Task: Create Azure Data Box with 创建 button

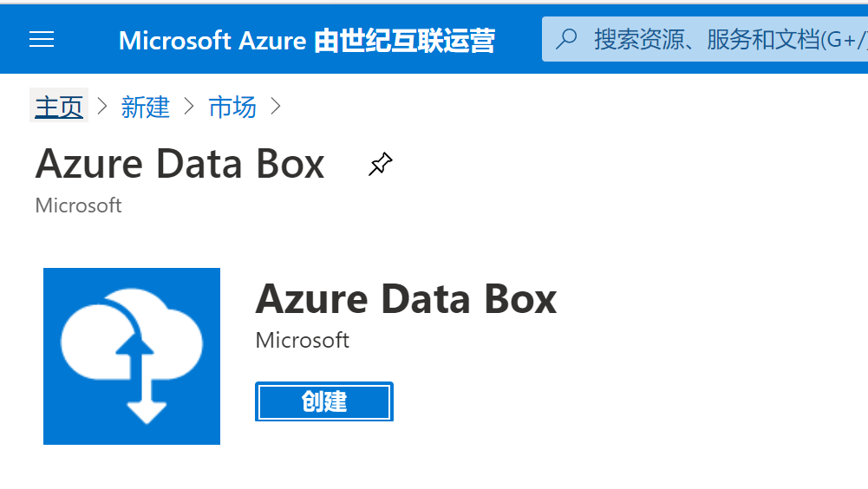Action: tap(324, 401)
